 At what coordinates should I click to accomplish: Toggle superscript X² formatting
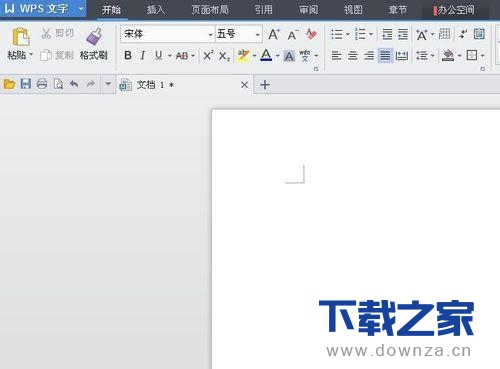click(x=208, y=55)
